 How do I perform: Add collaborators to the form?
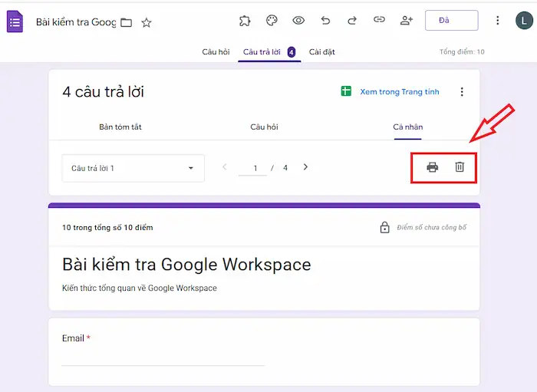pos(407,21)
